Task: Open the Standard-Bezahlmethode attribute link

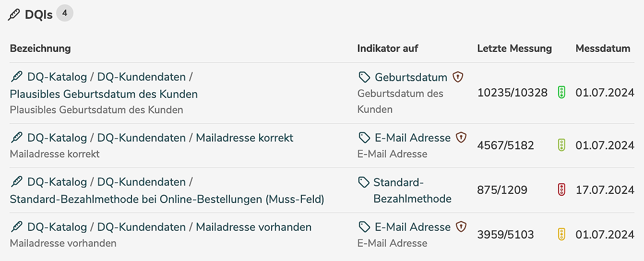Action: [x=412, y=190]
